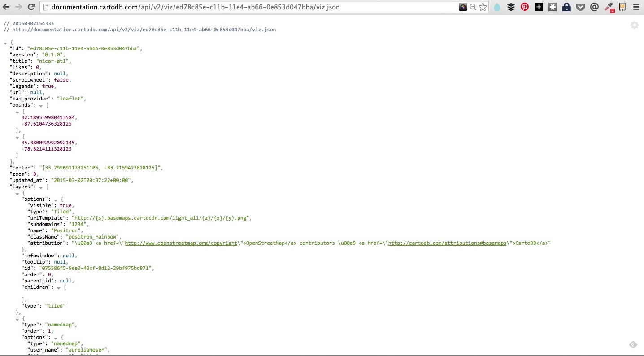Go back with the browser back arrow

pos(6,7)
